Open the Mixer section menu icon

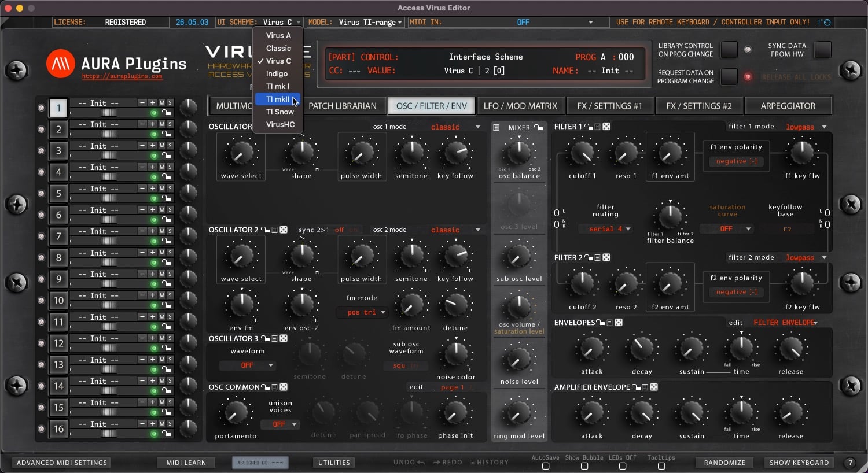click(x=496, y=127)
